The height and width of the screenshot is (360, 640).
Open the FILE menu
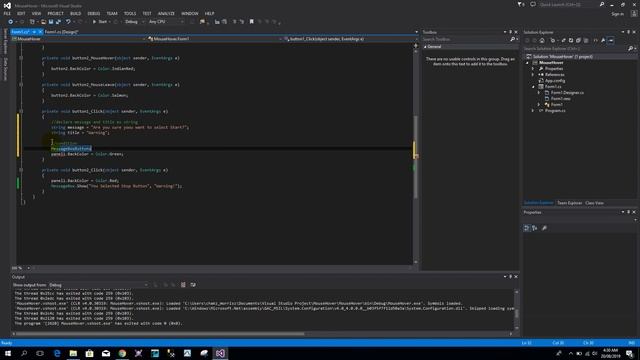pos(7,13)
